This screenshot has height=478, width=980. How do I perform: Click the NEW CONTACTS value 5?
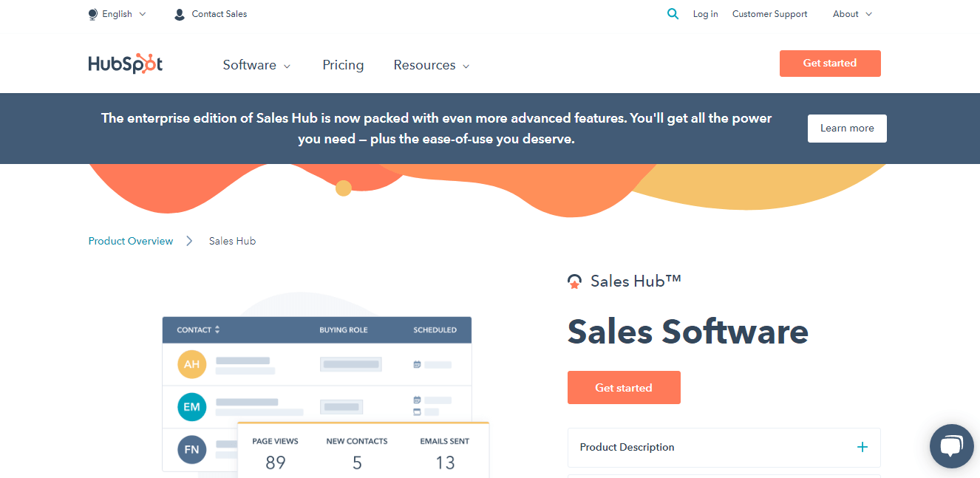(x=357, y=462)
